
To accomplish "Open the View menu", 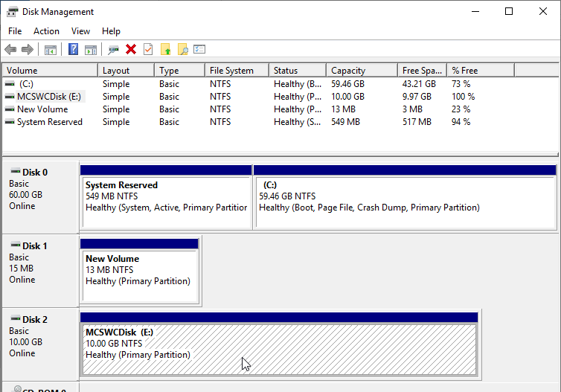I will [x=80, y=31].
